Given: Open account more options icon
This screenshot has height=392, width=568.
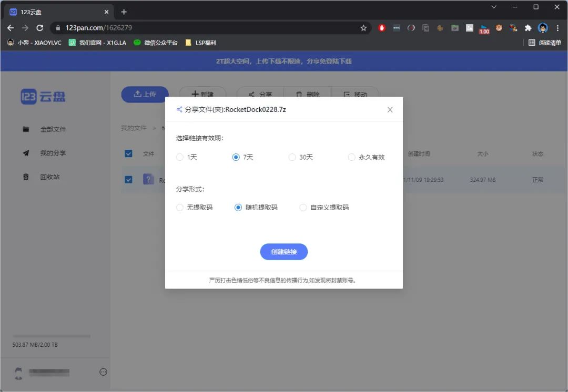Looking at the screenshot, I should 103,372.
